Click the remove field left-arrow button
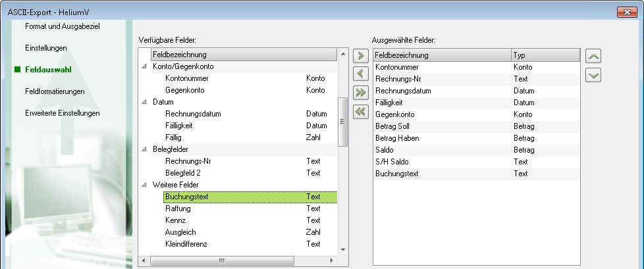This screenshot has width=644, height=269. [x=360, y=74]
